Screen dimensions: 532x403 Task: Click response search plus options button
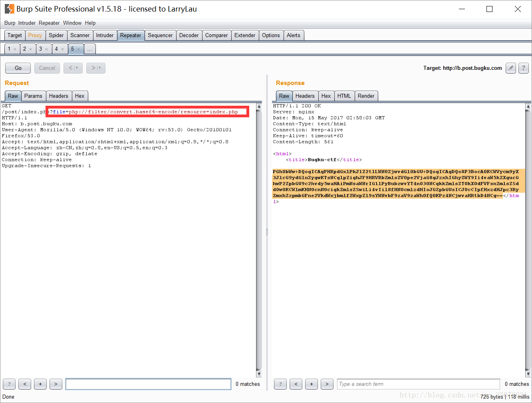click(312, 384)
